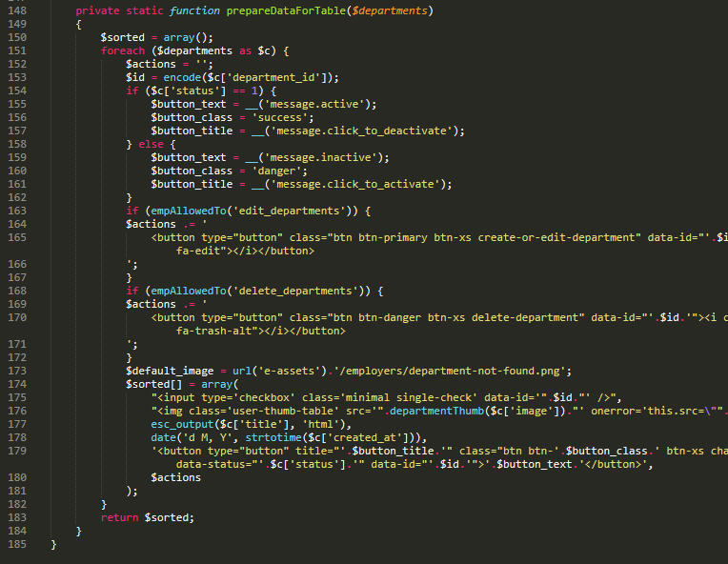The image size is (728, 564).
Task: Click line number 185 in the gutter
Action: (17, 544)
